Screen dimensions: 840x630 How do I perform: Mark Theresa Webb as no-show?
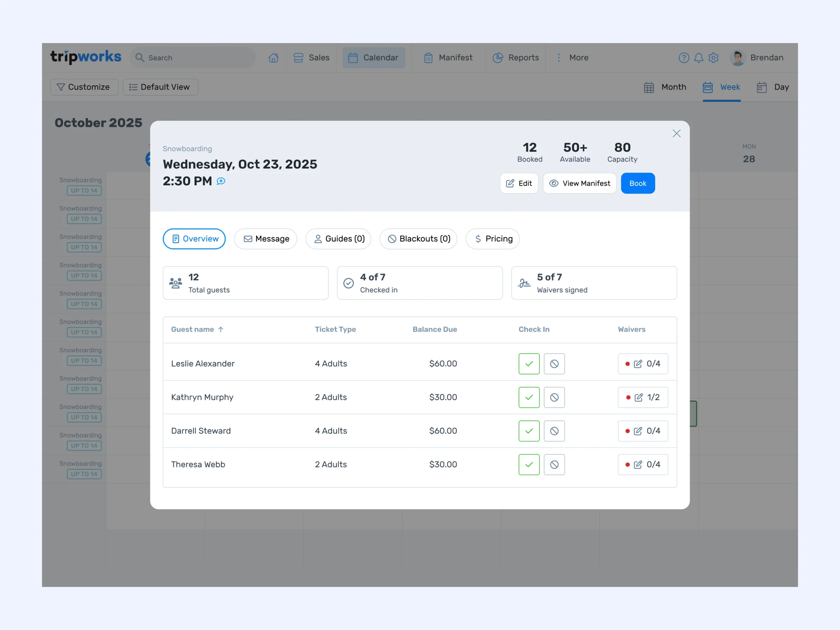point(554,464)
